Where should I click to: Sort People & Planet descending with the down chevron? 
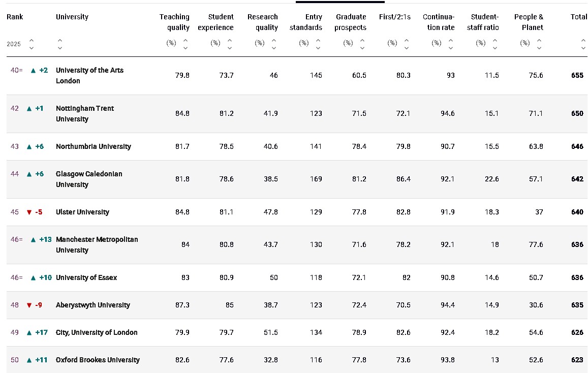pos(539,48)
